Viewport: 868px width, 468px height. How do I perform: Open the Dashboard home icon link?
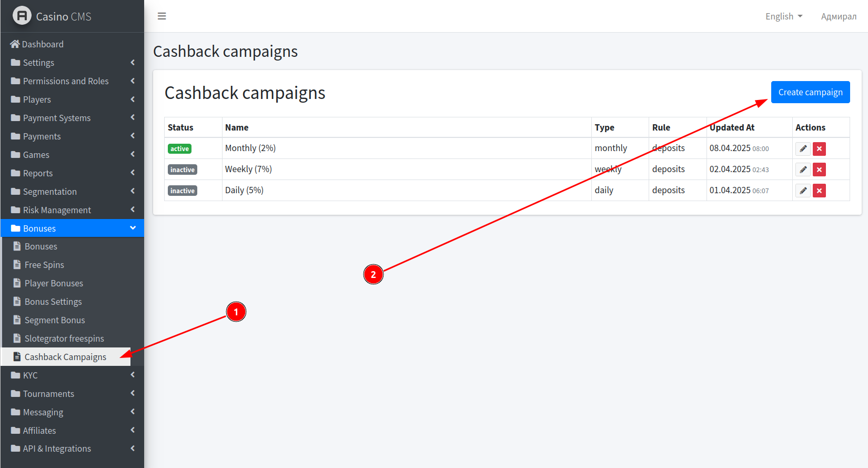(x=15, y=44)
